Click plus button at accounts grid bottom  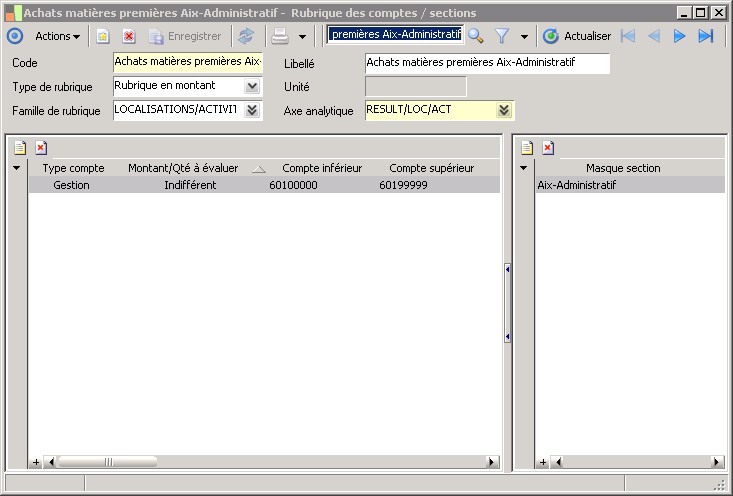point(36,462)
